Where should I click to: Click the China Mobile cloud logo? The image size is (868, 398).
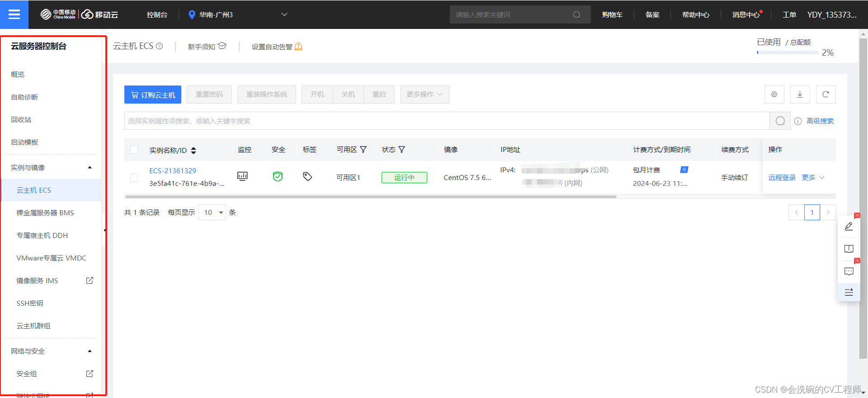[x=79, y=14]
